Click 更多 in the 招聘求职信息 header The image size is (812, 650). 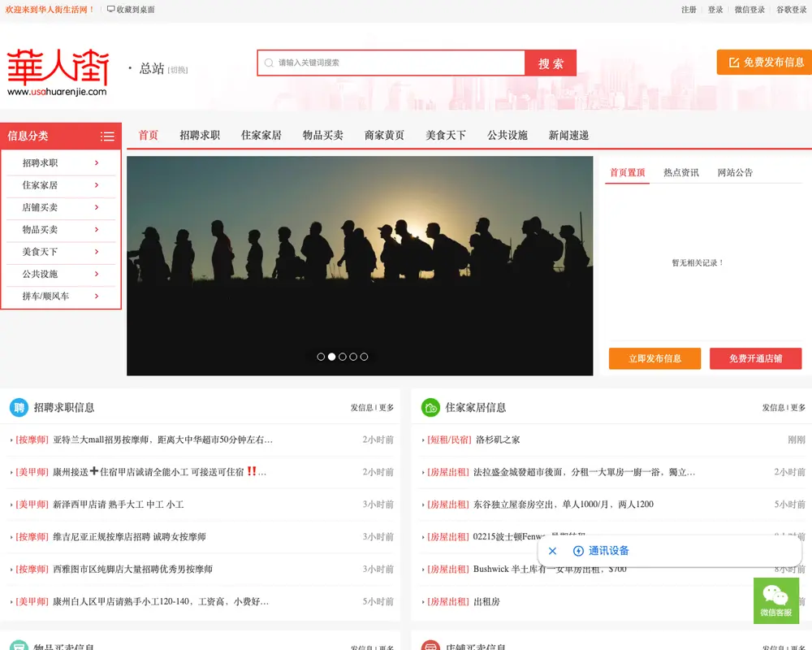(387, 408)
